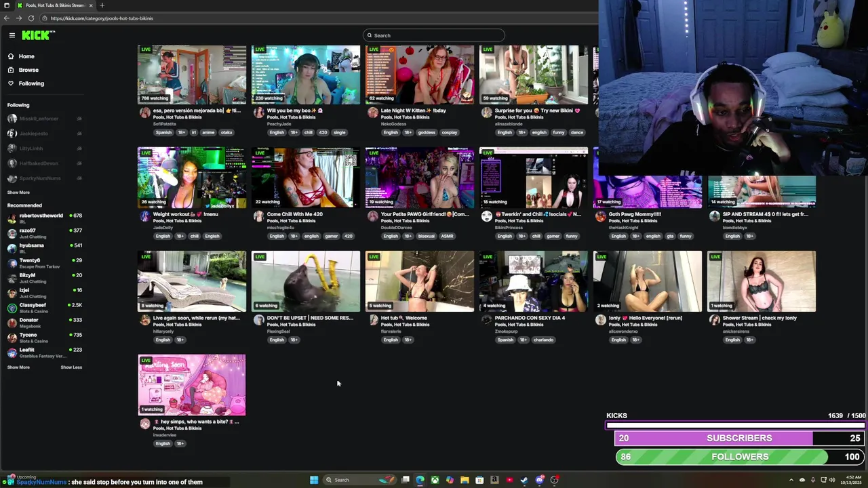
Task: Click channel avatar beside 'Weight workout' stream
Action: point(144,216)
